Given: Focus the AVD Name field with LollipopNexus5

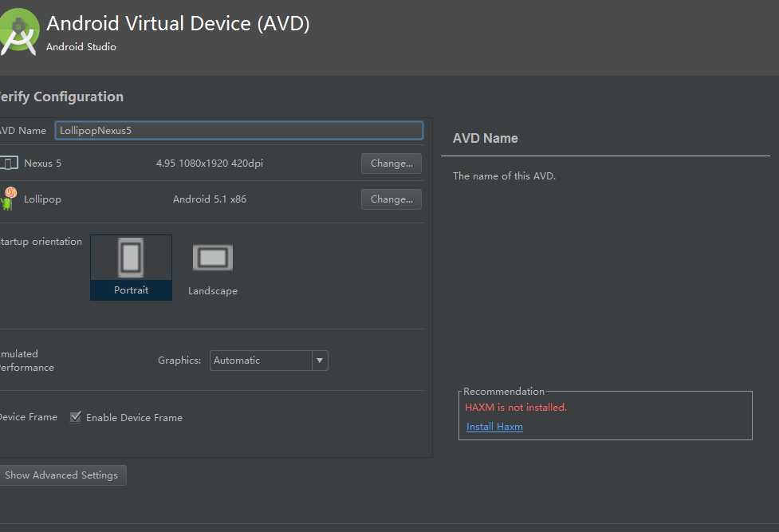Looking at the screenshot, I should tap(239, 130).
